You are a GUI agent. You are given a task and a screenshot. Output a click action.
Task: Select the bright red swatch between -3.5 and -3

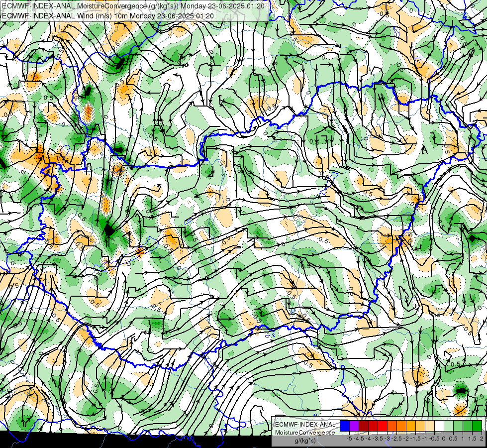coord(383,426)
